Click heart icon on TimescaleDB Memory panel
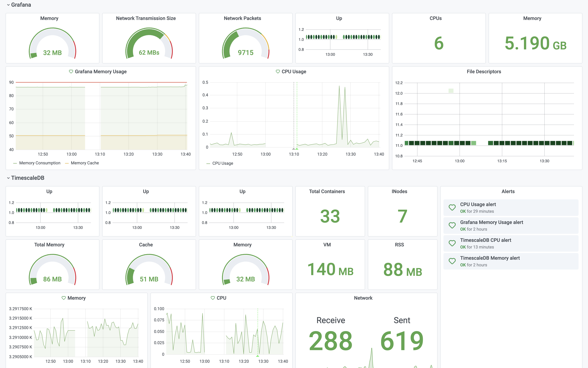The width and height of the screenshot is (588, 368). [64, 298]
